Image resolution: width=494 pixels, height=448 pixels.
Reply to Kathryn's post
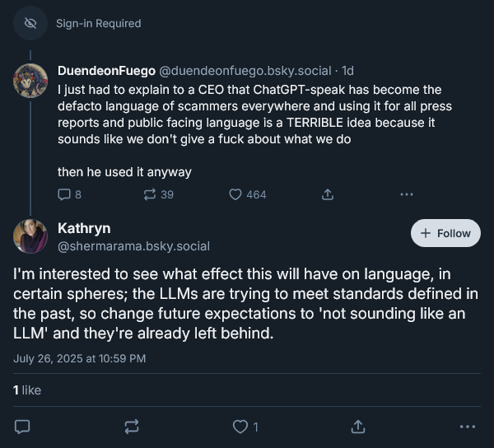pyautogui.click(x=23, y=427)
